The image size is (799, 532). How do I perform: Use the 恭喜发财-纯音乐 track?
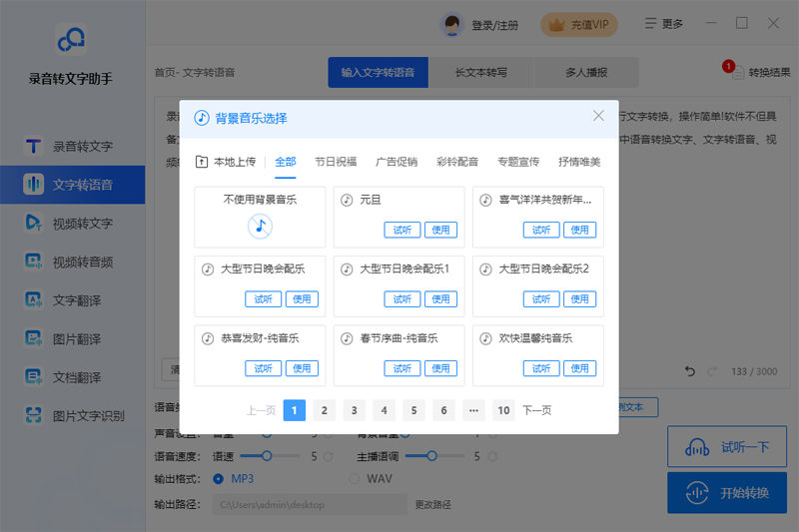(x=302, y=368)
